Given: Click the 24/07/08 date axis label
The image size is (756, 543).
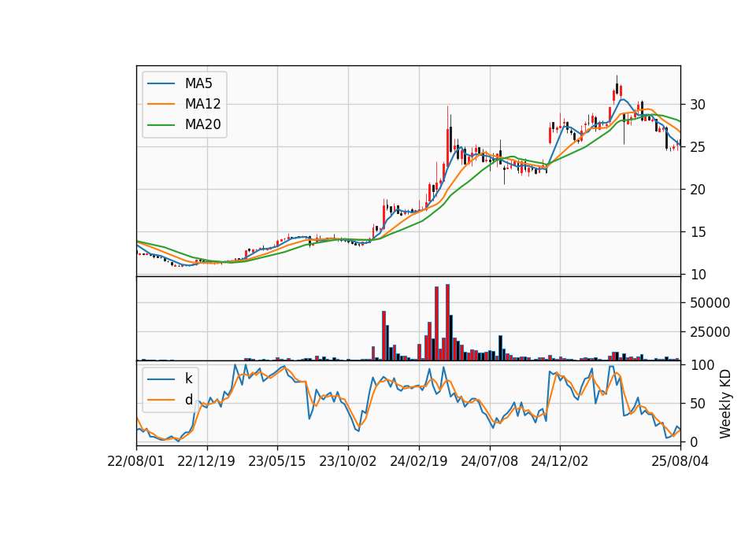Looking at the screenshot, I should tap(489, 461).
